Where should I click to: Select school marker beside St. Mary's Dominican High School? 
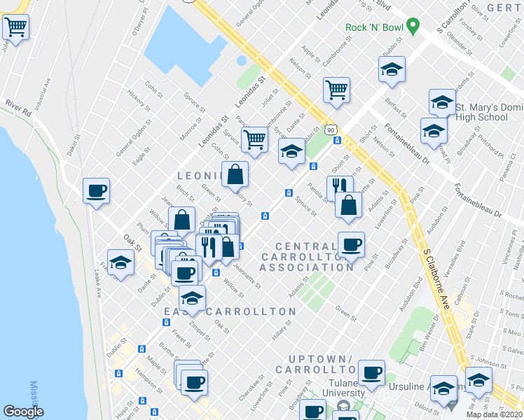tap(442, 104)
